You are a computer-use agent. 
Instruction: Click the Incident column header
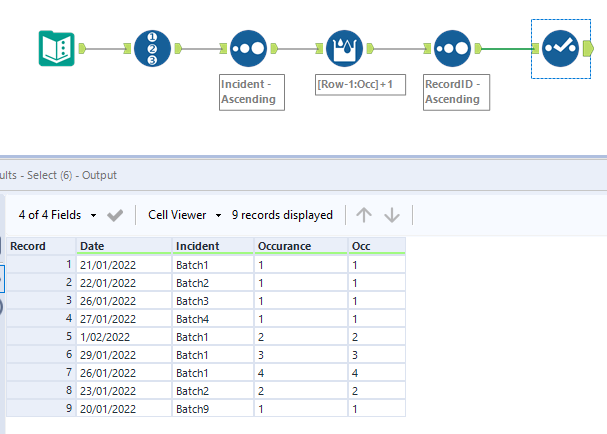212,246
